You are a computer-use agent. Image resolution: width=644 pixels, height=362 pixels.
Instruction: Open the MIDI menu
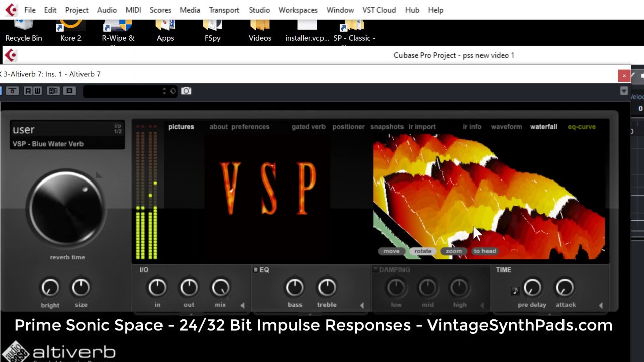point(133,10)
